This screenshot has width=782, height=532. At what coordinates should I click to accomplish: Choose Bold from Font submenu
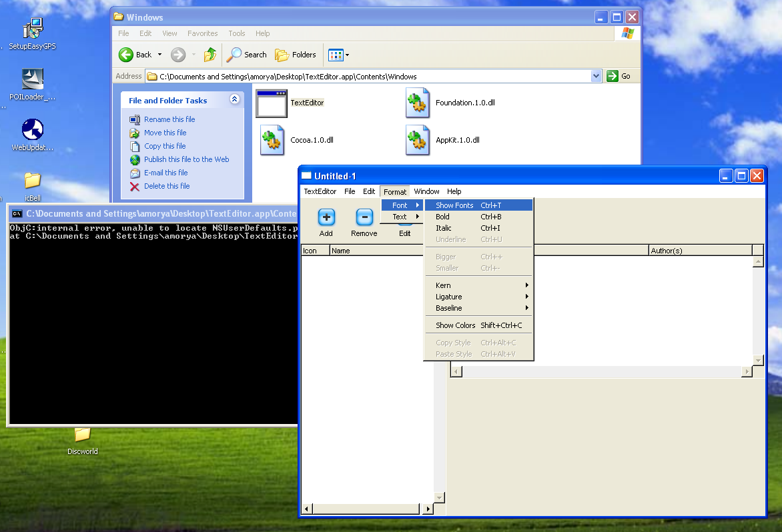[479, 217]
